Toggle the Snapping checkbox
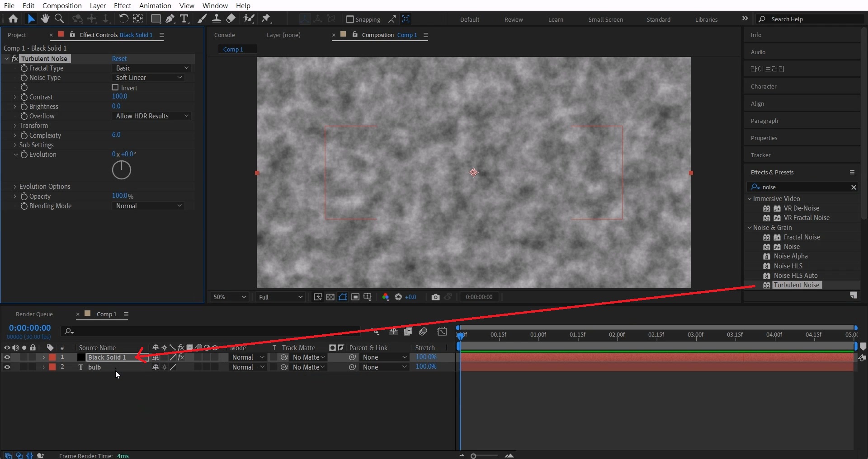 point(350,19)
